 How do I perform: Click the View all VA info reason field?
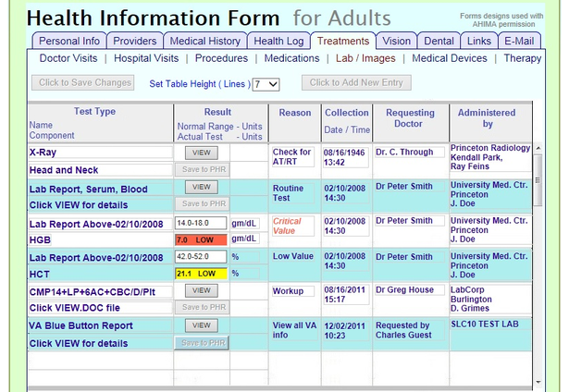tap(294, 330)
